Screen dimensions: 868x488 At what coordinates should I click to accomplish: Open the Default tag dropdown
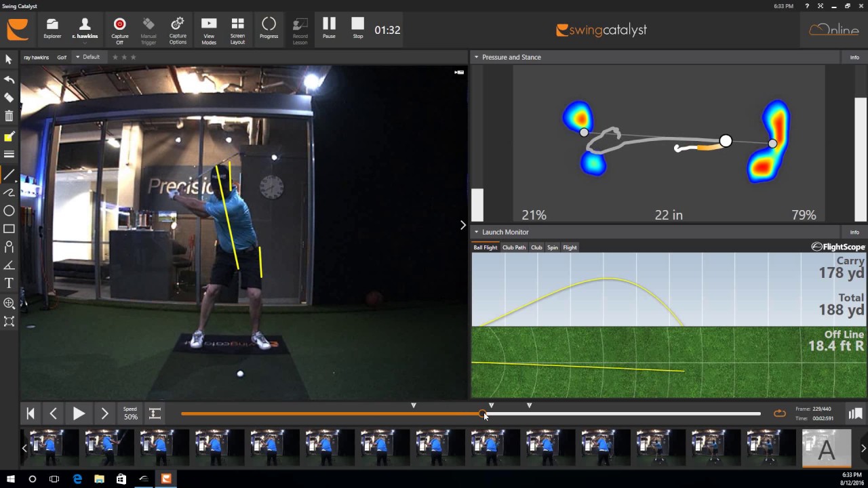(x=87, y=57)
